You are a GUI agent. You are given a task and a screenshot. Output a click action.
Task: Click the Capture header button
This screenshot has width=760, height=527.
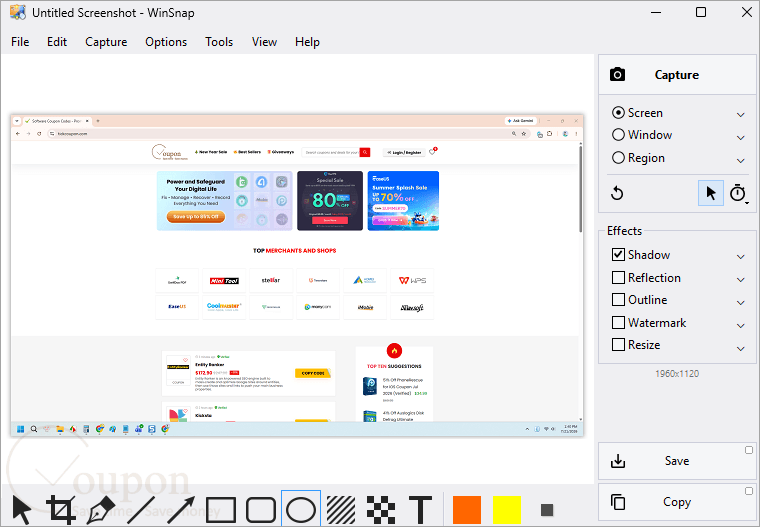[677, 75]
